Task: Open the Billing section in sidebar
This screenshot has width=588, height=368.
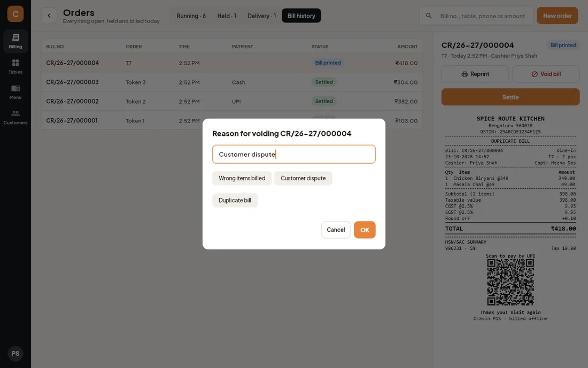Action: pyautogui.click(x=16, y=41)
